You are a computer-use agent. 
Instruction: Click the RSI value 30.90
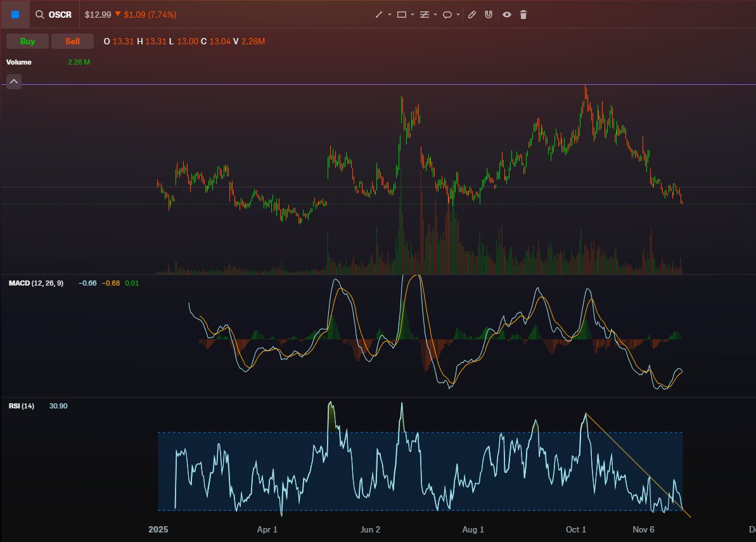point(58,406)
